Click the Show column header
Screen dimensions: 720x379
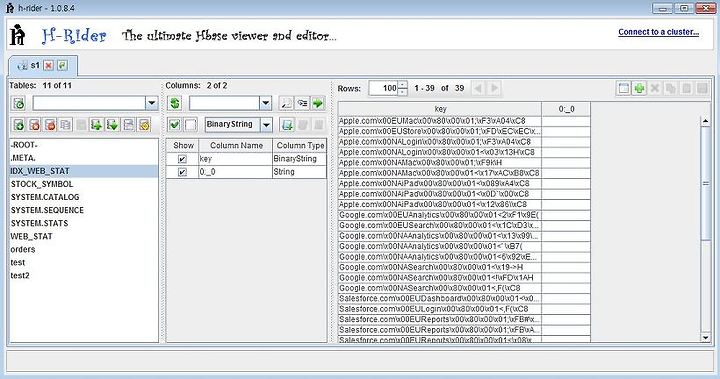click(x=183, y=145)
